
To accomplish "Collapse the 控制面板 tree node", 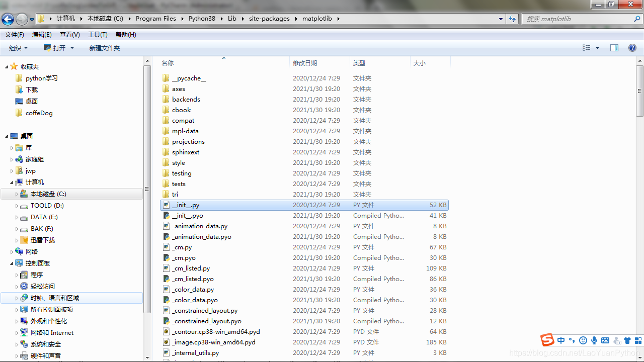I will click(12, 263).
